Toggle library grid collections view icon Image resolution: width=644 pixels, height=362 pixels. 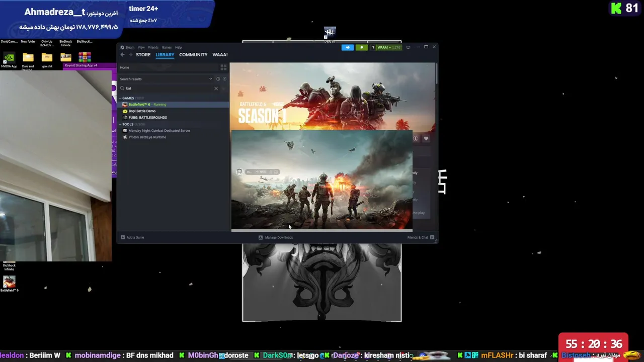(223, 67)
